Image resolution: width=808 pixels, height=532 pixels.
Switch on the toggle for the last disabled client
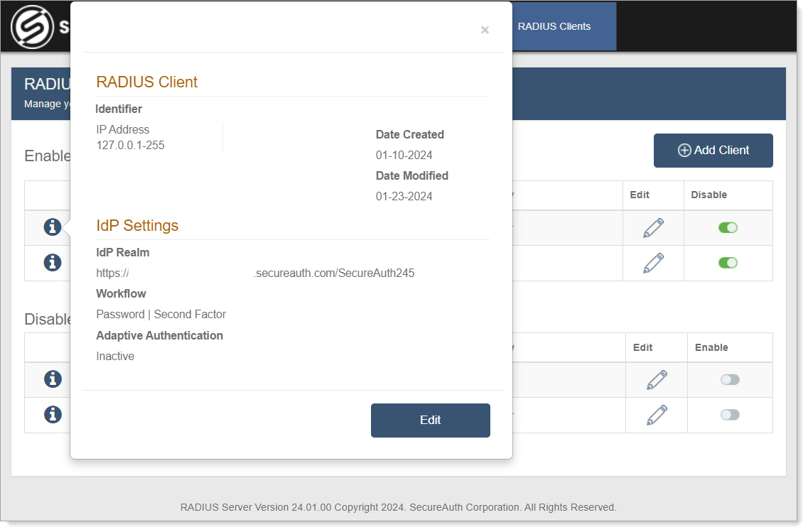pyautogui.click(x=729, y=415)
